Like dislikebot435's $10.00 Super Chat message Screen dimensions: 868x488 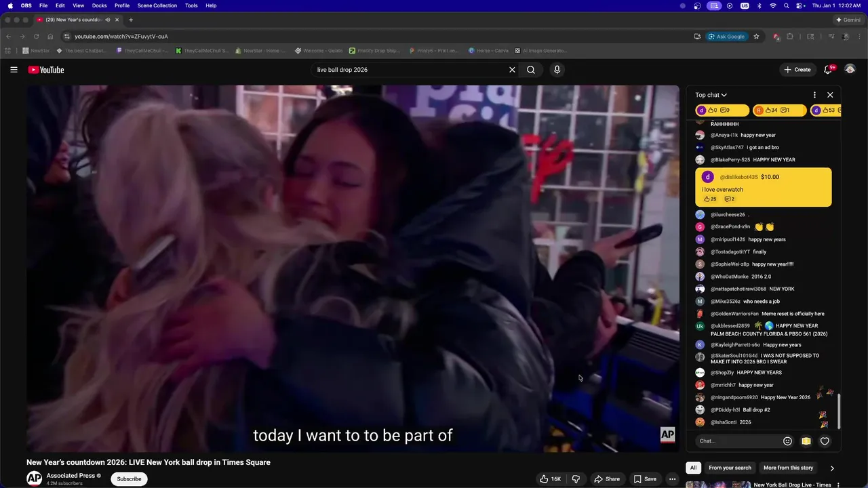710,199
